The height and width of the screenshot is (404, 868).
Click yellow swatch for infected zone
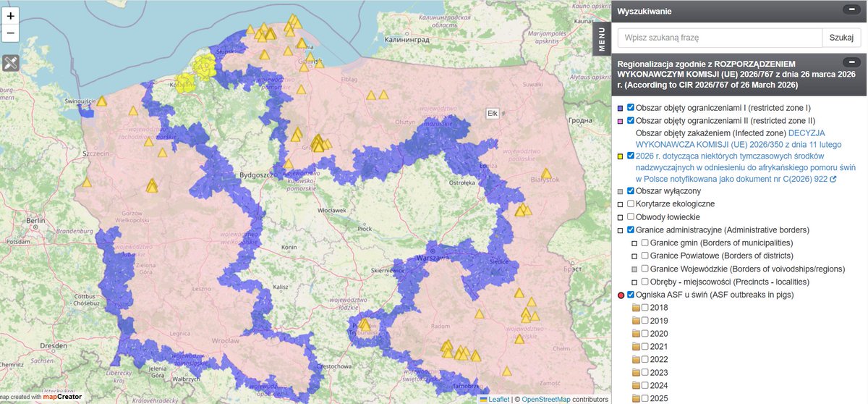[x=621, y=156]
